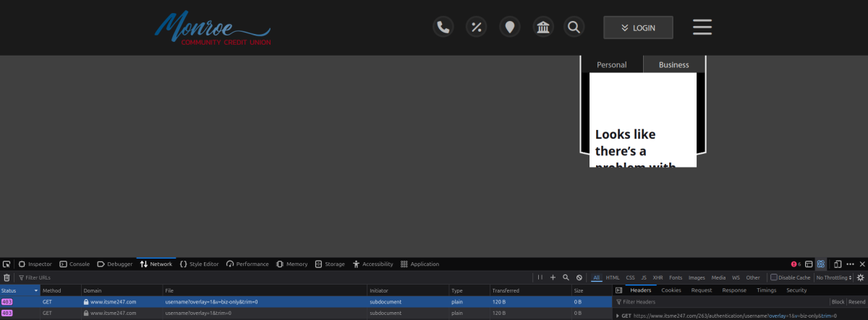Close the developer tools panel

[x=861, y=264]
